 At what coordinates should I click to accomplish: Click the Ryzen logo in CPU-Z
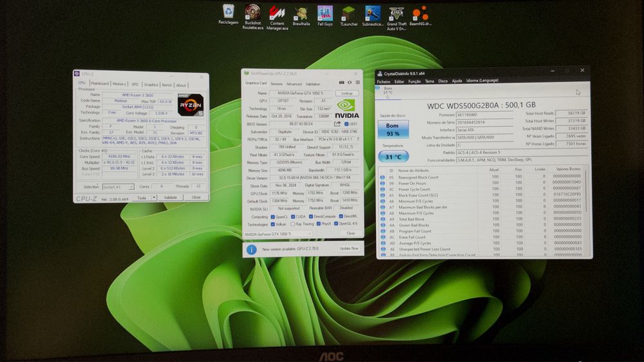click(191, 105)
